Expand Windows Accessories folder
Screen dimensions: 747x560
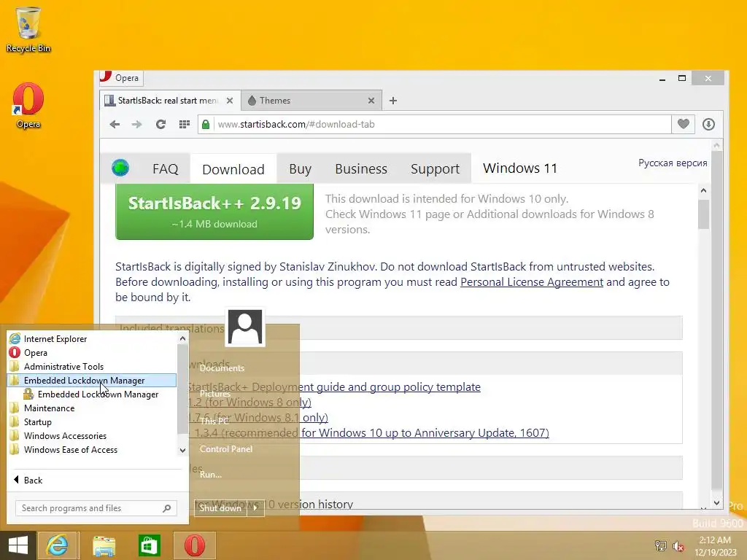(92, 435)
